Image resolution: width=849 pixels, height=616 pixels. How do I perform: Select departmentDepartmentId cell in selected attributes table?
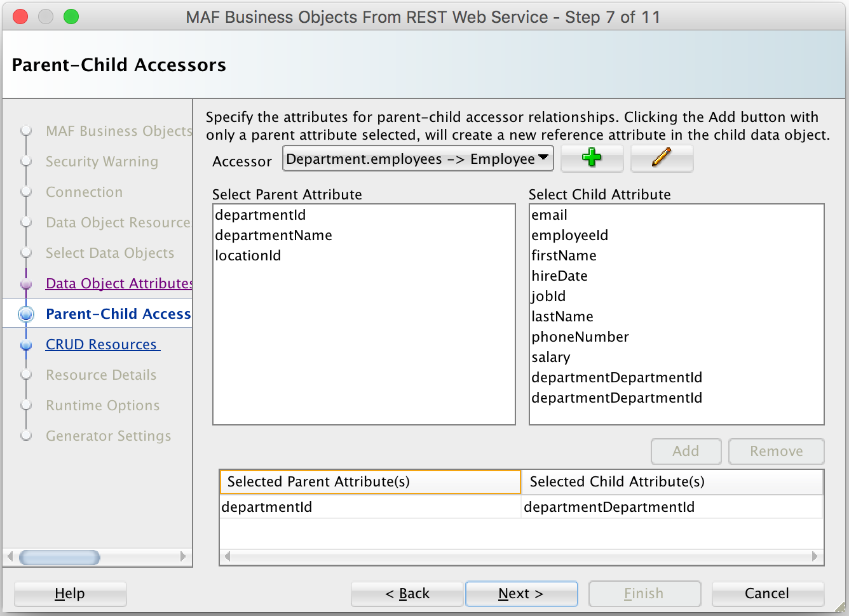point(672,507)
